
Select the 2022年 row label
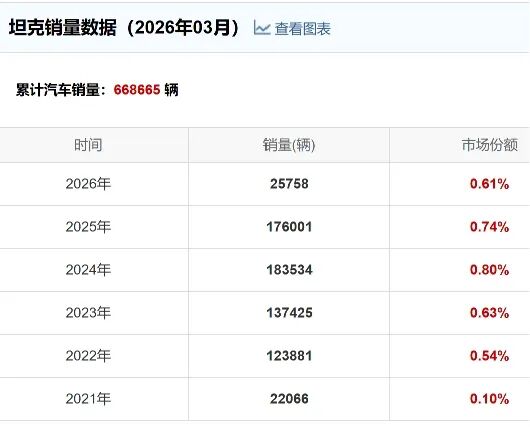point(88,356)
